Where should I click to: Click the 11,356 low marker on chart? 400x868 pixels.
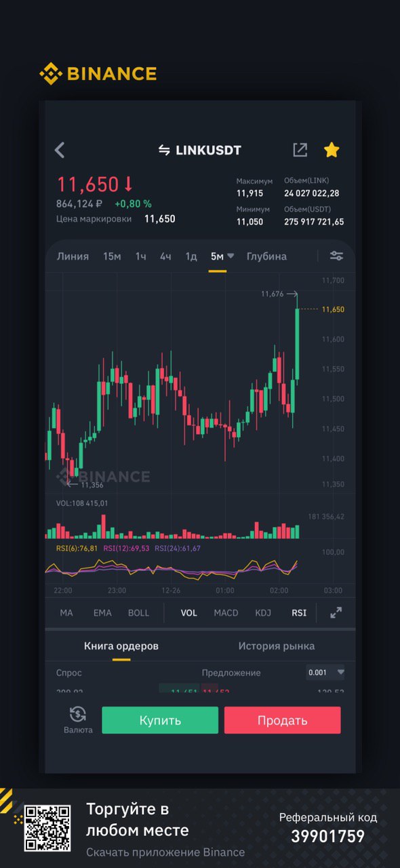pyautogui.click(x=85, y=484)
